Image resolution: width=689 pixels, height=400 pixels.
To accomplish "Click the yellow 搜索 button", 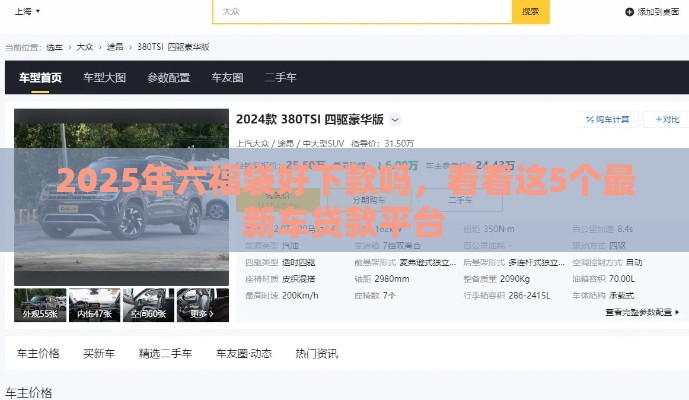I will 531,11.
